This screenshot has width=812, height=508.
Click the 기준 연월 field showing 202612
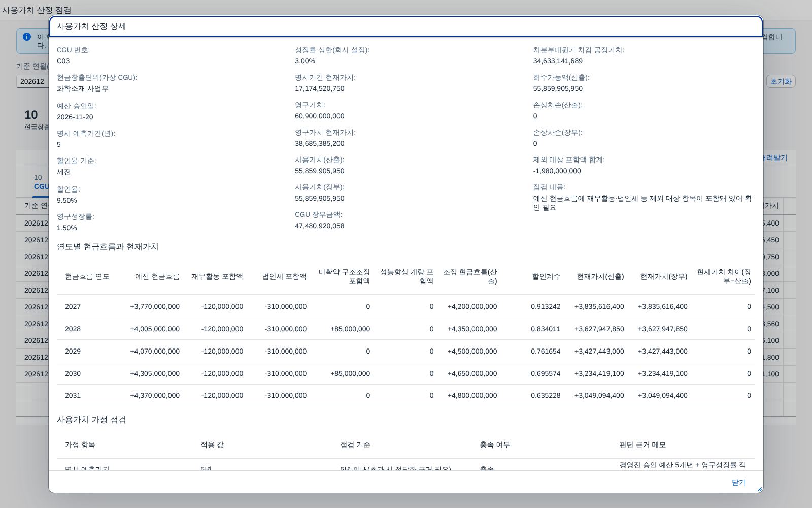pos(32,81)
